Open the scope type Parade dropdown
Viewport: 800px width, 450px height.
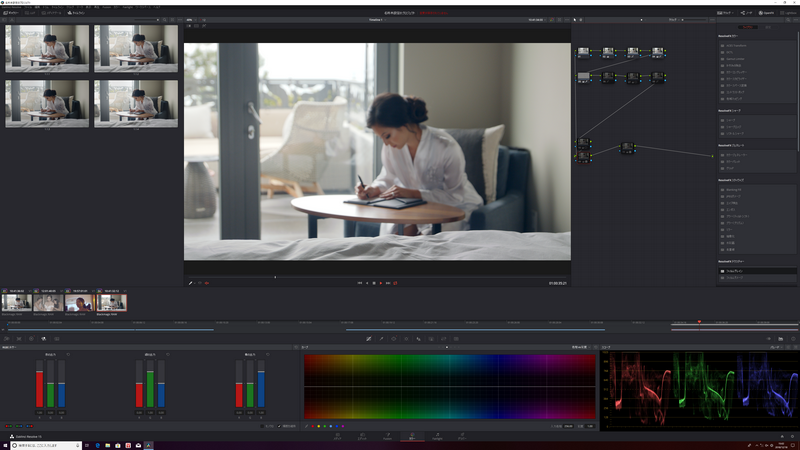coord(776,347)
